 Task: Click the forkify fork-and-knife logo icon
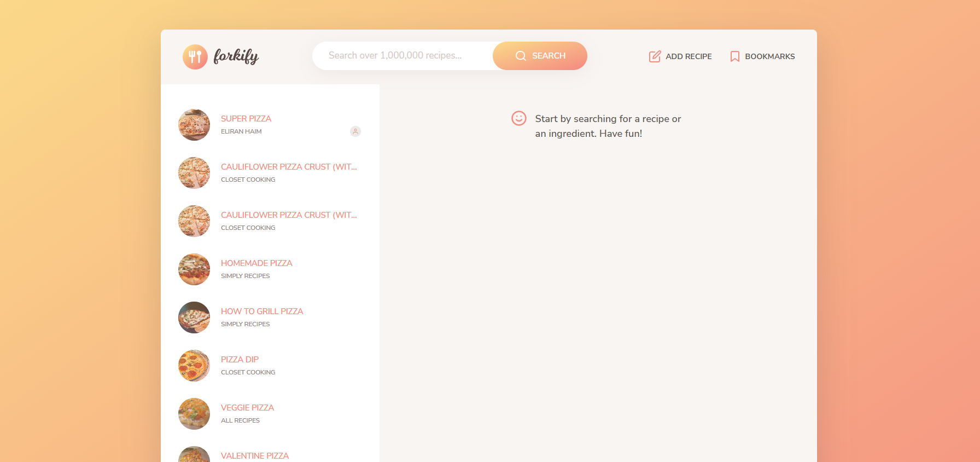coord(195,56)
